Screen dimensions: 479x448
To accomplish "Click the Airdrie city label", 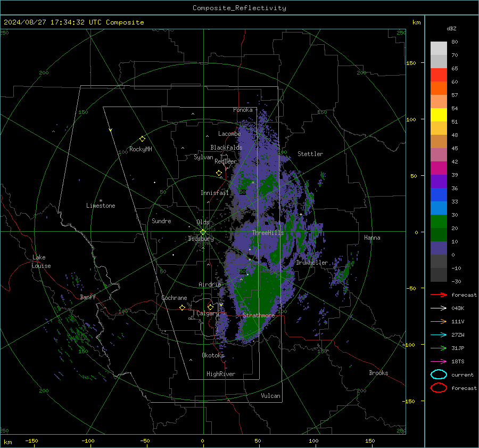I will (x=210, y=284).
